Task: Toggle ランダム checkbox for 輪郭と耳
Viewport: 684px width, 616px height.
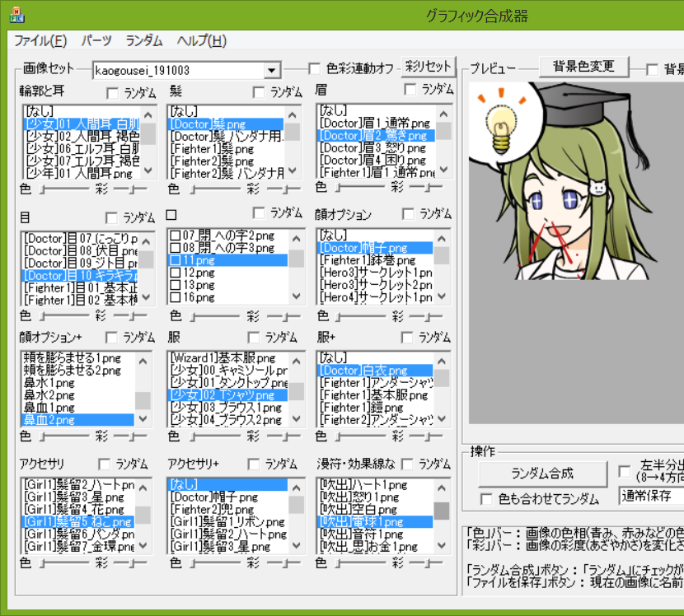Action: (x=113, y=93)
